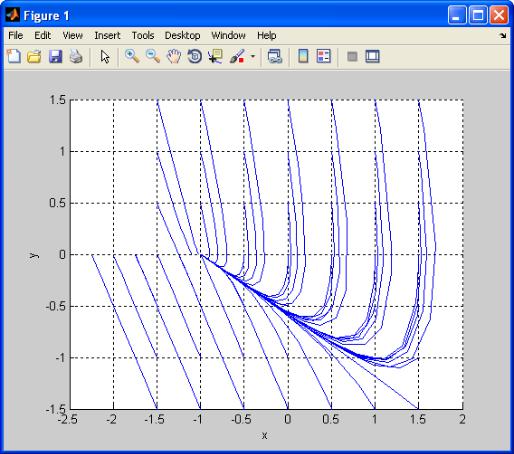
Task: Click the -2.5 tick on x axis
Action: [68, 419]
